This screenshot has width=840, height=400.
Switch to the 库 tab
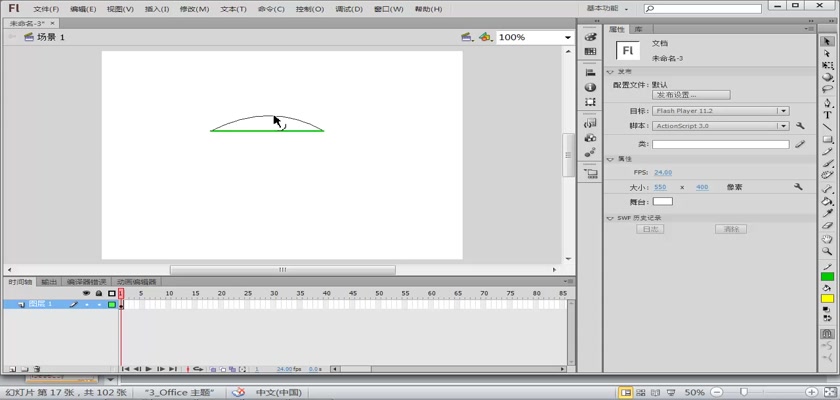638,29
